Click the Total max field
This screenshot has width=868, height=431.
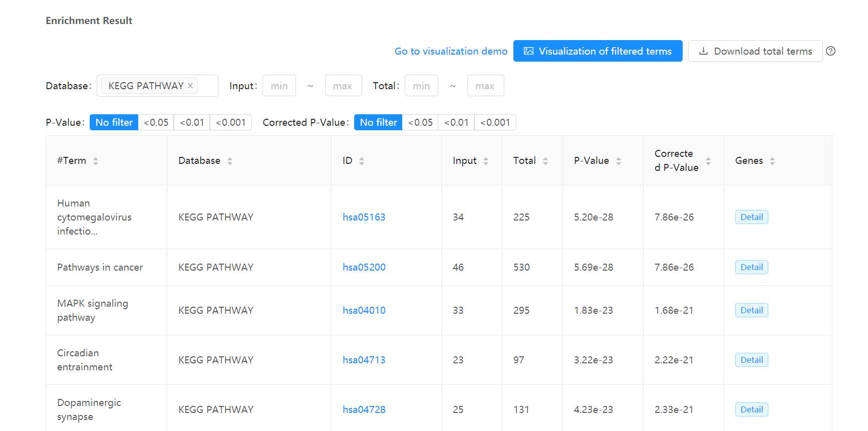pos(485,86)
